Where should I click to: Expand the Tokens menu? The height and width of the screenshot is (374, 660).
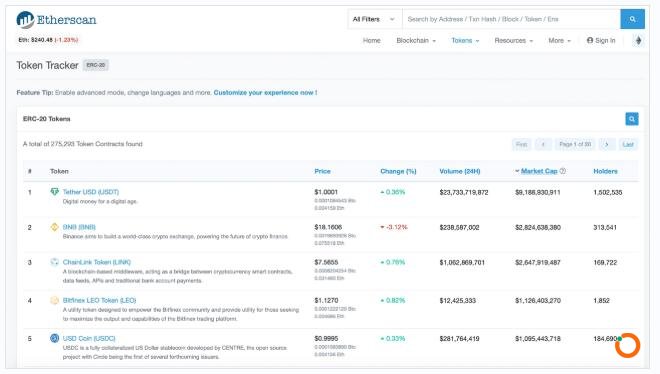pos(465,40)
